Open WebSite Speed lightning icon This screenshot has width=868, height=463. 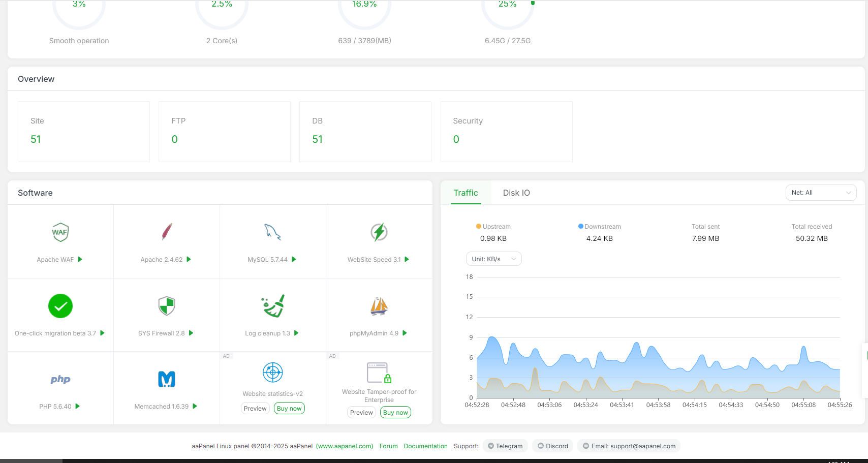[379, 232]
